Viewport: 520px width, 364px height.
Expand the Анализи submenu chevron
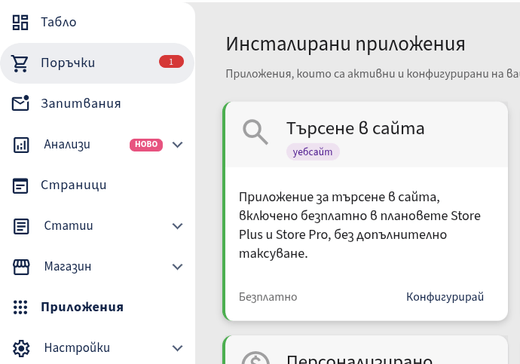click(177, 145)
